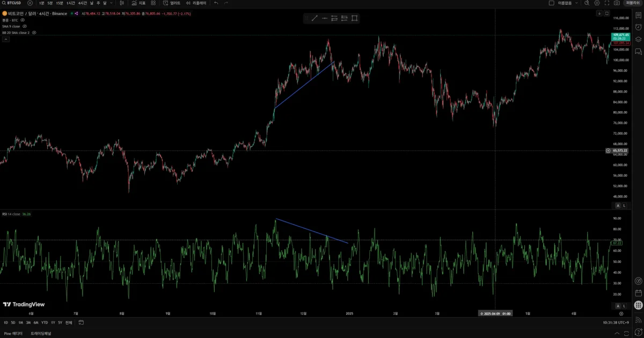Open the go to date calendar icon
The width and height of the screenshot is (644, 338).
tap(81, 322)
